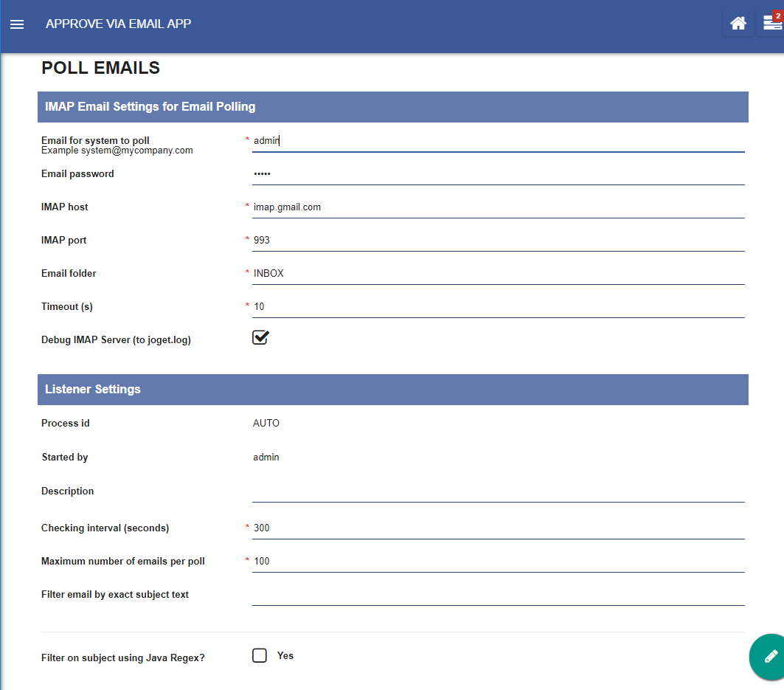Click the POLL EMAILS page heading
This screenshot has width=784, height=690.
pyautogui.click(x=100, y=68)
